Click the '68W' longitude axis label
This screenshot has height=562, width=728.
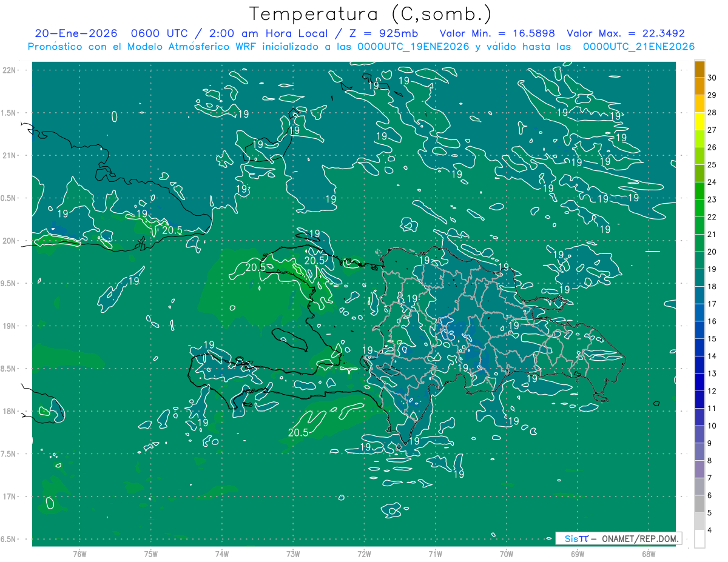(x=649, y=554)
